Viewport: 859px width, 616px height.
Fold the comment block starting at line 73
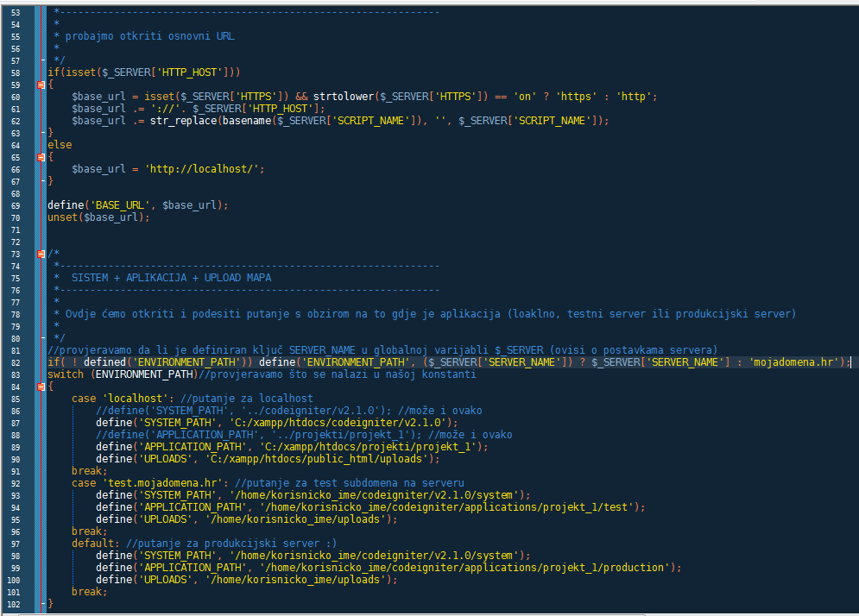(x=41, y=254)
